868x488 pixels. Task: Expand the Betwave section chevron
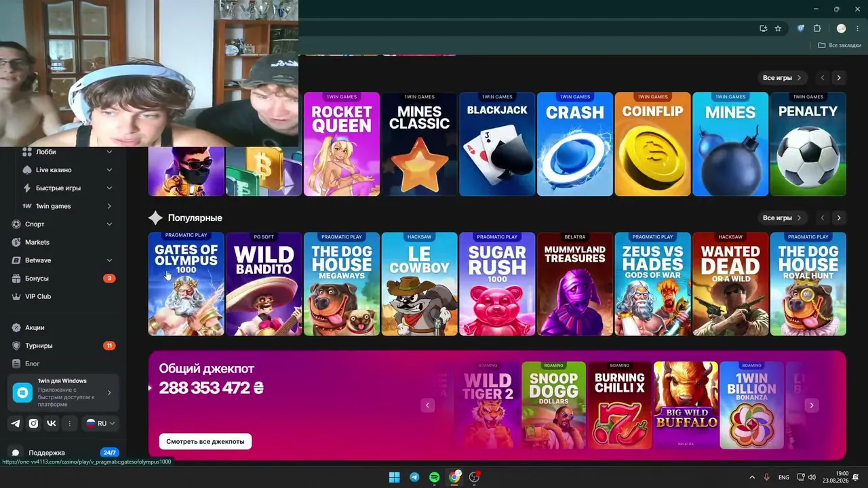click(x=109, y=260)
